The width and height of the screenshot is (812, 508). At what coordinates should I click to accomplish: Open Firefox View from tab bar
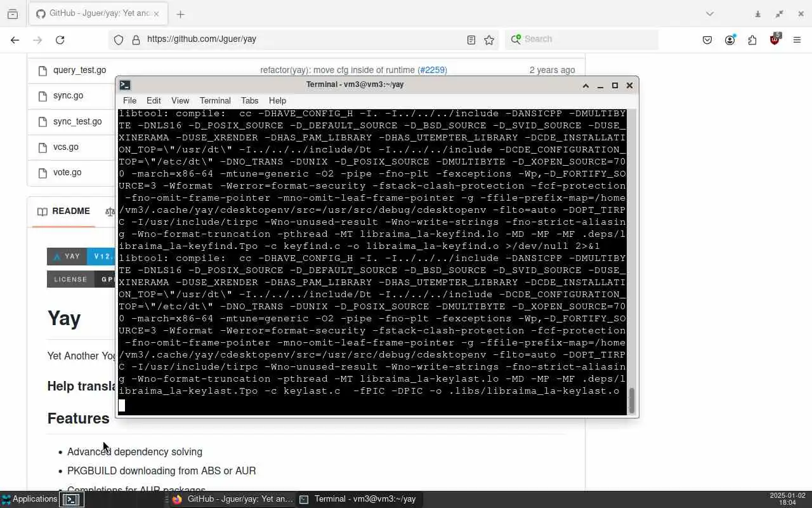pyautogui.click(x=13, y=13)
